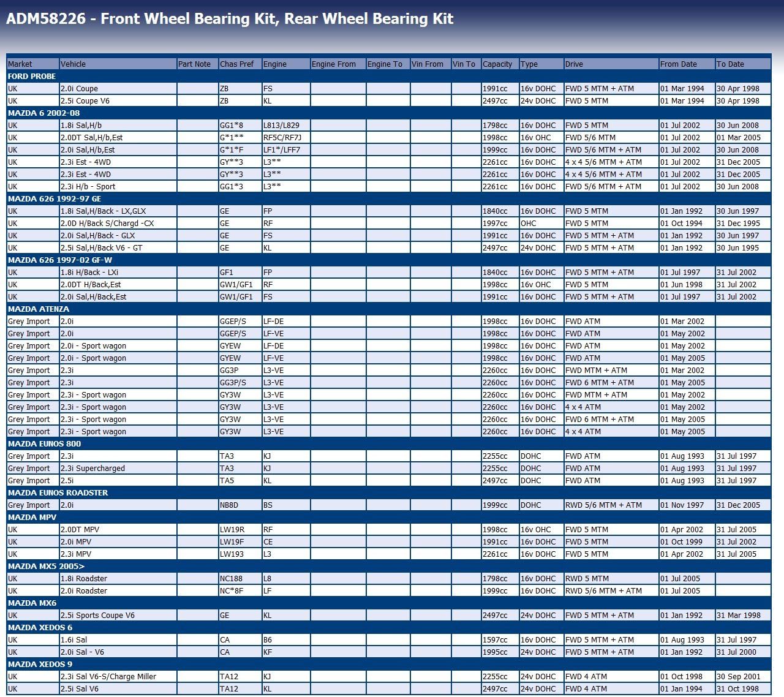Select the 'MAZDA XEDOS 6' section heading

pyautogui.click(x=389, y=627)
